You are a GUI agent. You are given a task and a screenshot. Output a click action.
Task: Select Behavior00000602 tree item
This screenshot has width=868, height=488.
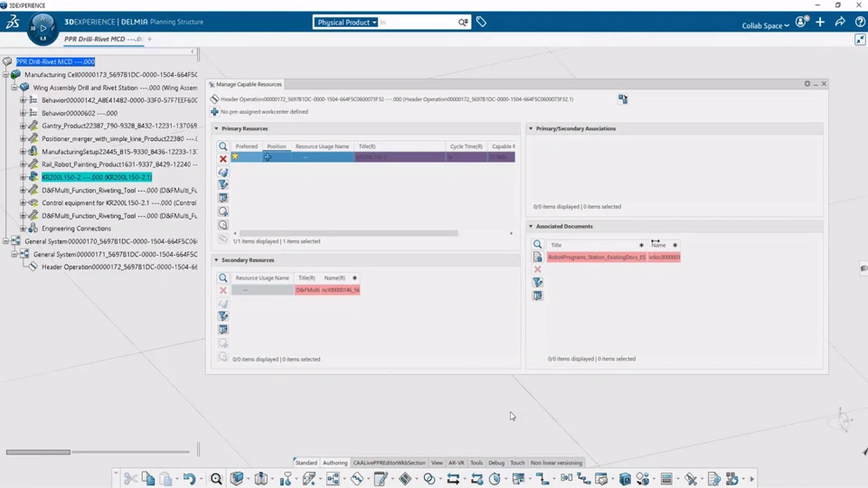pos(80,113)
